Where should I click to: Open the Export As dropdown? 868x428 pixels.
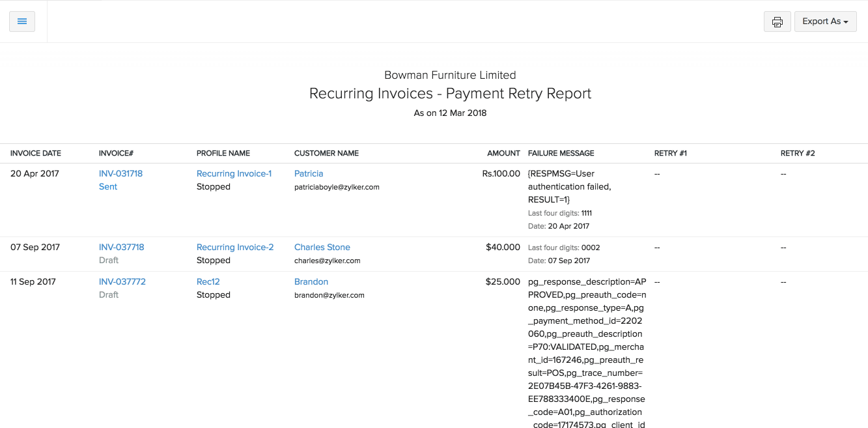825,21
